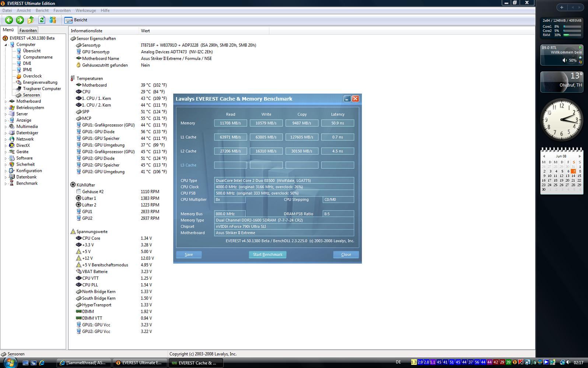Select Energieverwaltung tree item

(x=40, y=82)
